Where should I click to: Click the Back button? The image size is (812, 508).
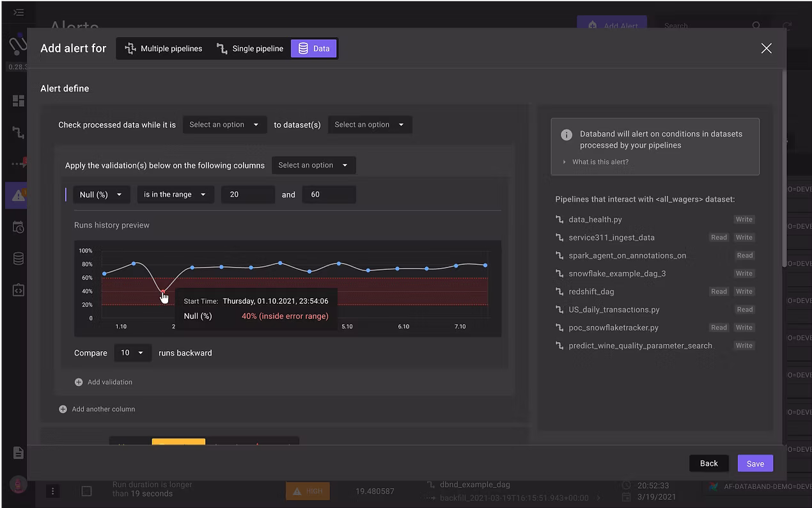[709, 463]
